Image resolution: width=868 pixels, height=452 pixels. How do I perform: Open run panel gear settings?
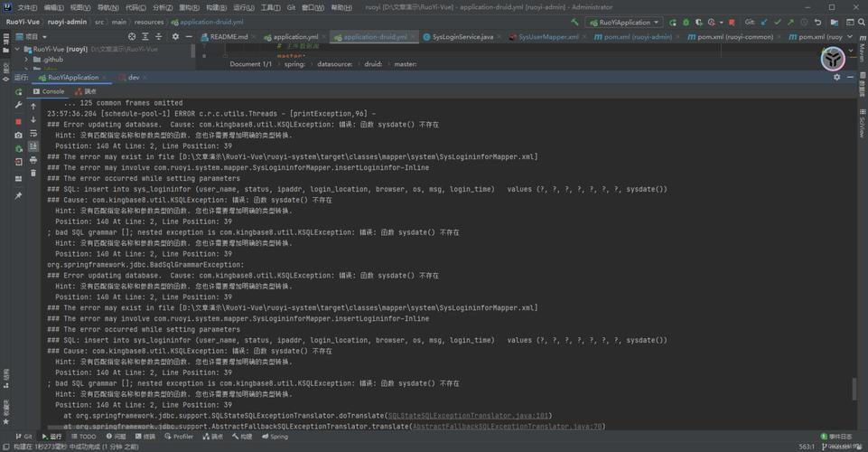(x=837, y=78)
